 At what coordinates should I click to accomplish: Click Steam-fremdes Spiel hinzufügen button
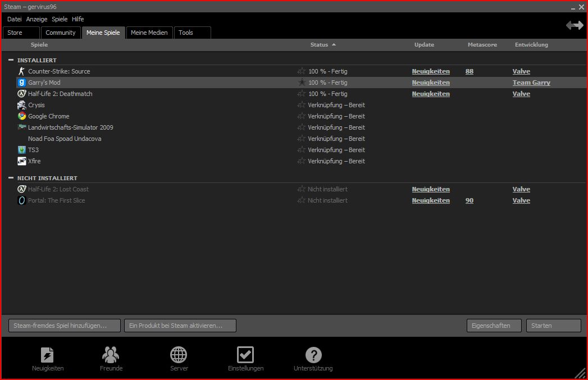pyautogui.click(x=65, y=326)
